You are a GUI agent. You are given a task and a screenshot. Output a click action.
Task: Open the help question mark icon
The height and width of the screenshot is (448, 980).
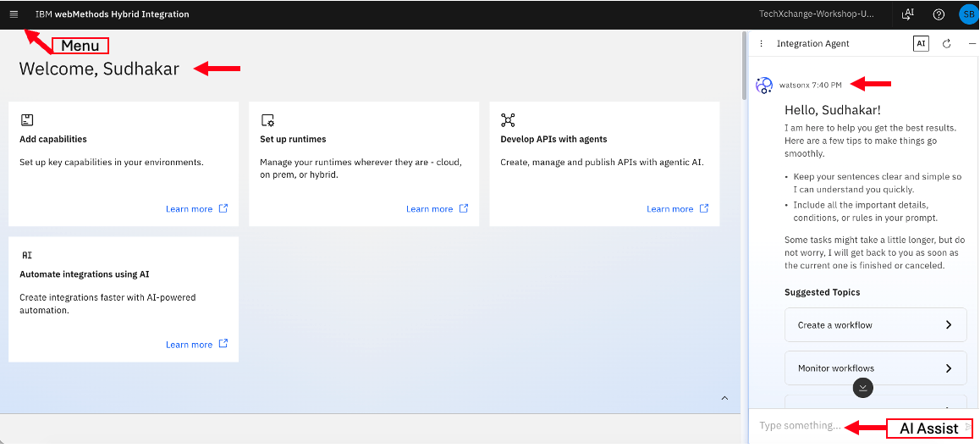(x=939, y=14)
